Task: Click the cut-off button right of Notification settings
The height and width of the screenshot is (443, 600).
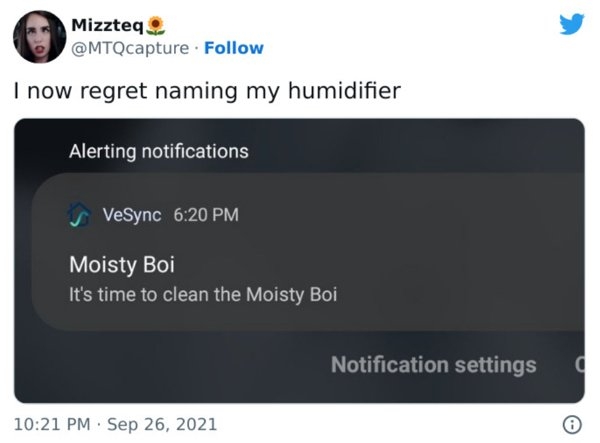Action: (x=579, y=365)
